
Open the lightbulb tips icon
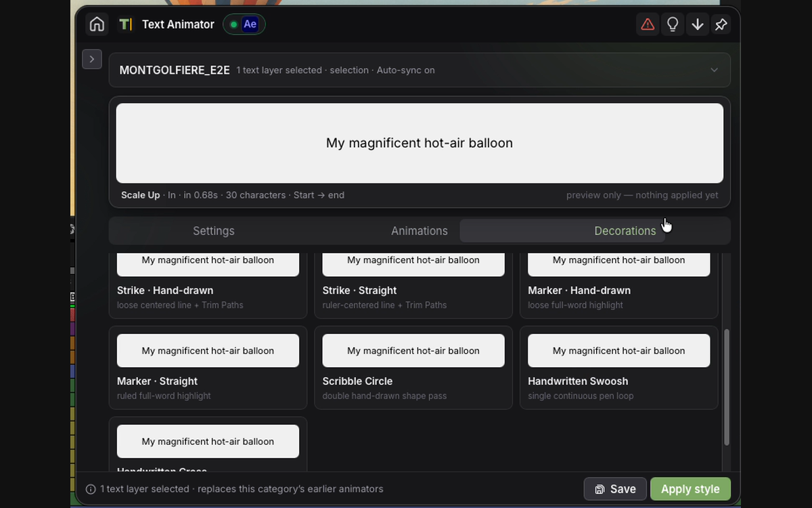pos(673,24)
